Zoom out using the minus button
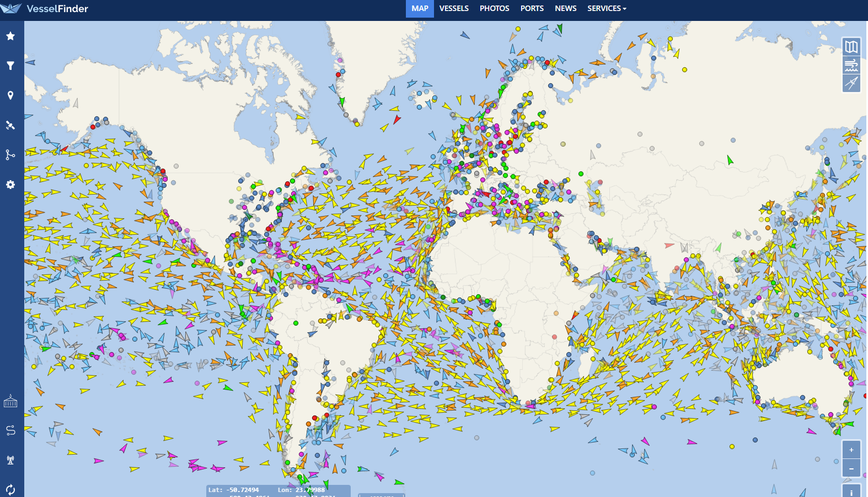Viewport: 868px width, 497px height. click(851, 468)
